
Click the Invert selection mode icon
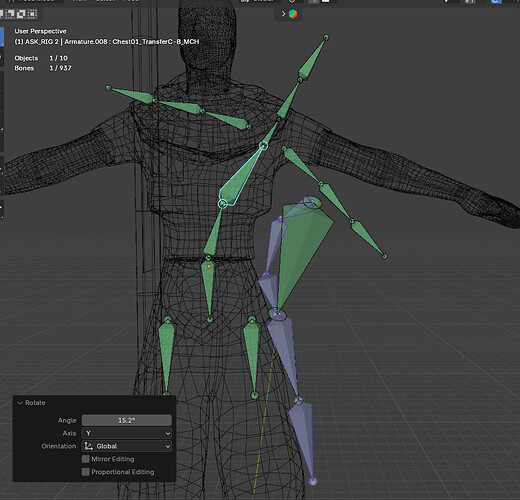(21, 14)
